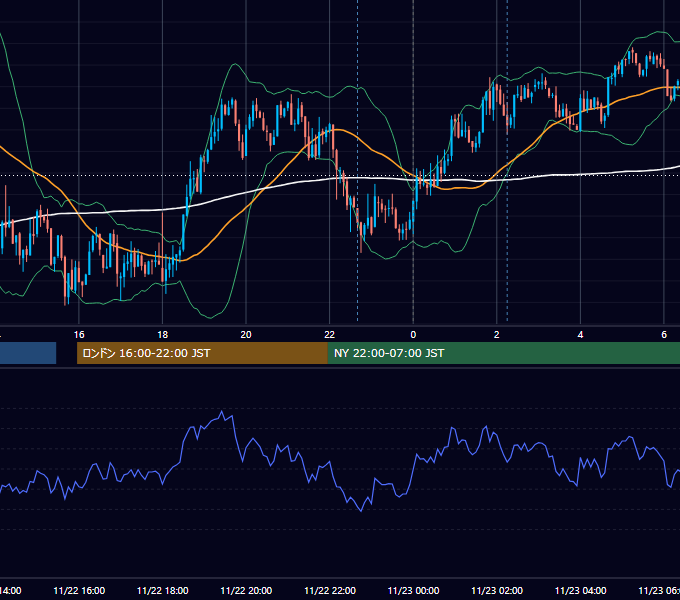Viewport: 680px width, 600px height.
Task: Select the NY 22:00-07:00 JST session bar
Action: [503, 353]
